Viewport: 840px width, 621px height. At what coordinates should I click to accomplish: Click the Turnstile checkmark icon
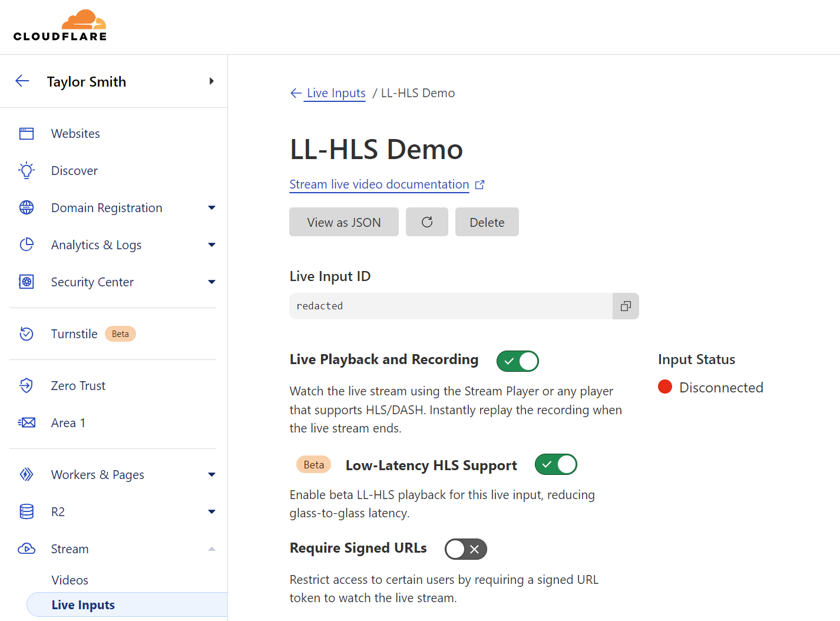(x=27, y=333)
